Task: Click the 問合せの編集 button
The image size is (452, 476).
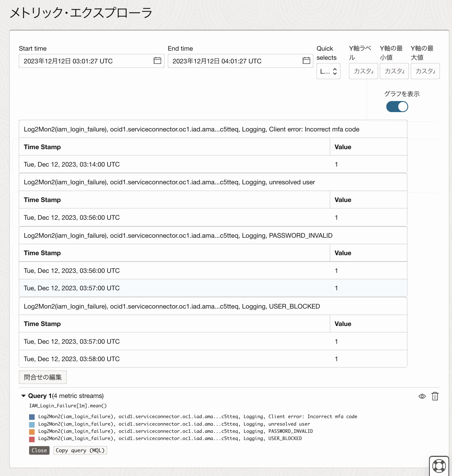Action: (x=43, y=377)
